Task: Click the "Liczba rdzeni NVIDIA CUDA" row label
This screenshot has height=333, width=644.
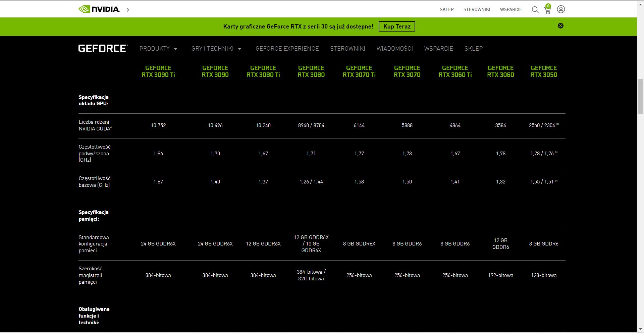Action: tap(95, 125)
